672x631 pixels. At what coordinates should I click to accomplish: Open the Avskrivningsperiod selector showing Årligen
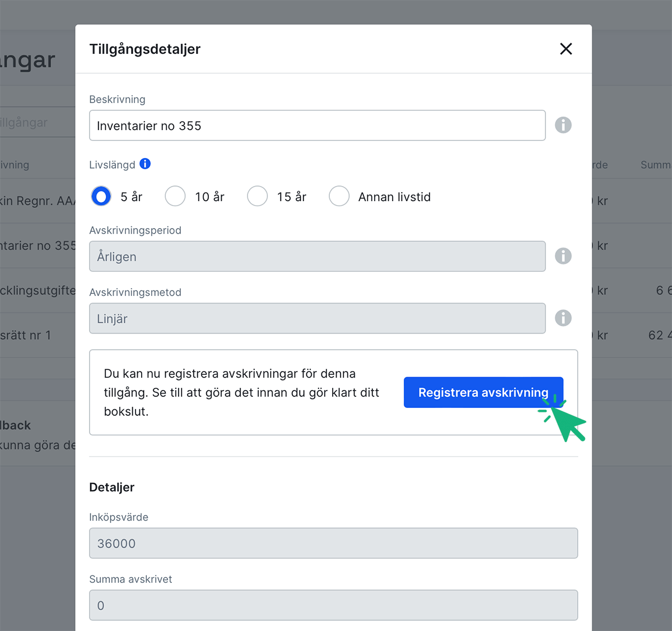318,256
